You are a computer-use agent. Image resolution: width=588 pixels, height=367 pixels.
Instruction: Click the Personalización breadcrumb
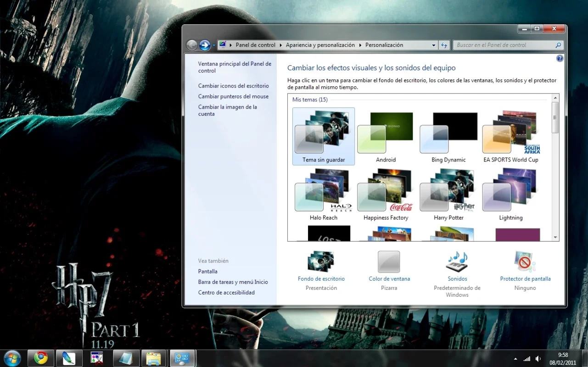coord(384,45)
